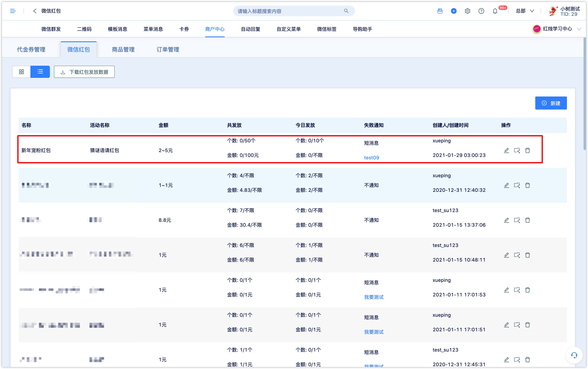Delete the row created 2021-01-11 17:01:51
Viewport: 588px width, 369px height.
(528, 325)
